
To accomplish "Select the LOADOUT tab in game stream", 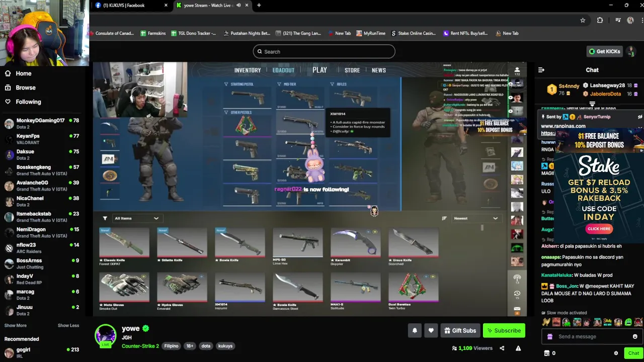I will tap(283, 70).
